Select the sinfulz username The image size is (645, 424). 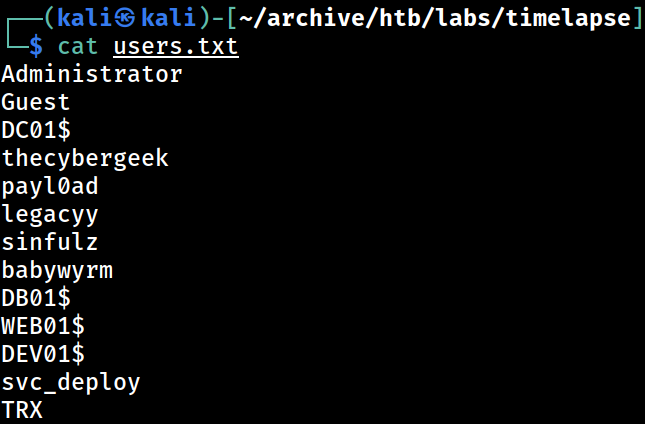[x=50, y=242]
